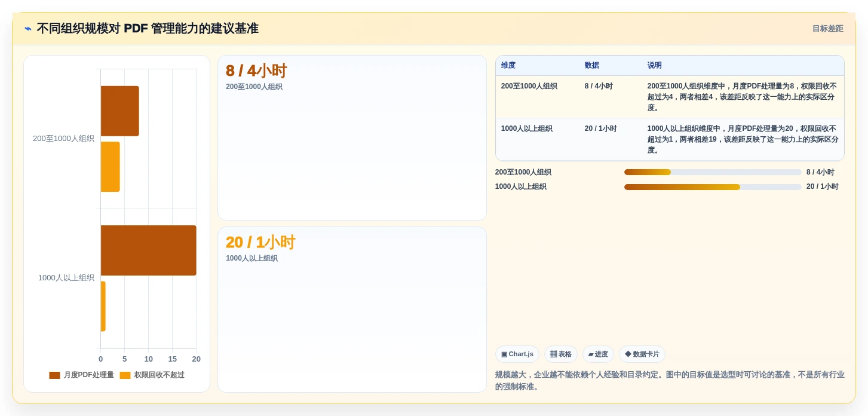Click the orange 权限回收不超过 legend swatch
This screenshot has width=868, height=416.
[125, 375]
